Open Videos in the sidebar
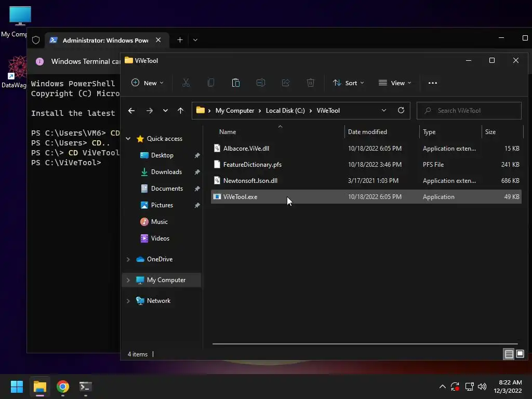 [160, 238]
